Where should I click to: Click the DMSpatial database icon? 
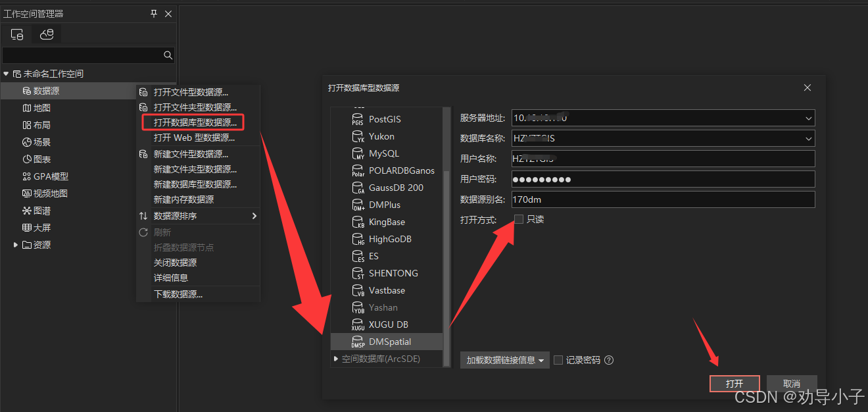coord(358,342)
